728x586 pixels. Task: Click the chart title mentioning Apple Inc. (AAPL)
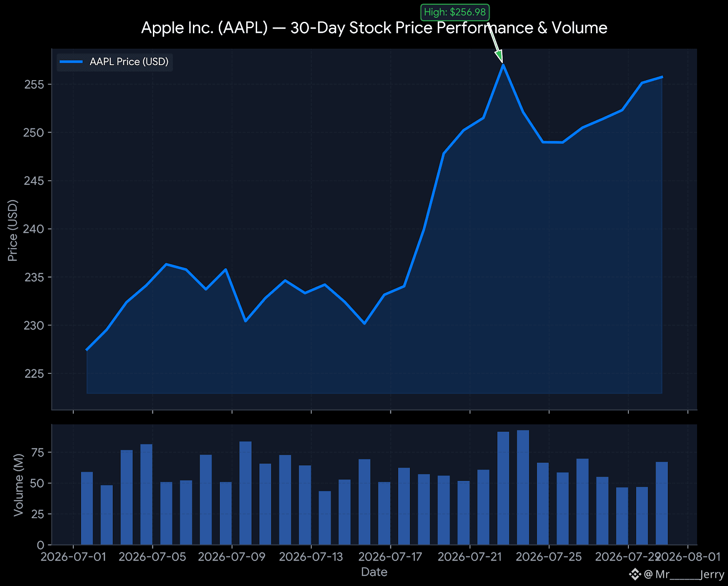(x=374, y=28)
